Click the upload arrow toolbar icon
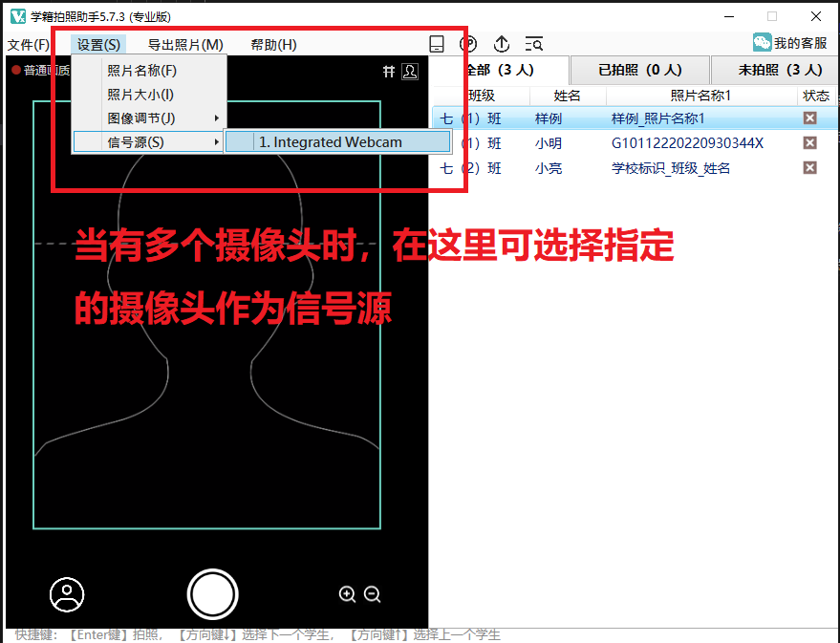 coord(501,44)
